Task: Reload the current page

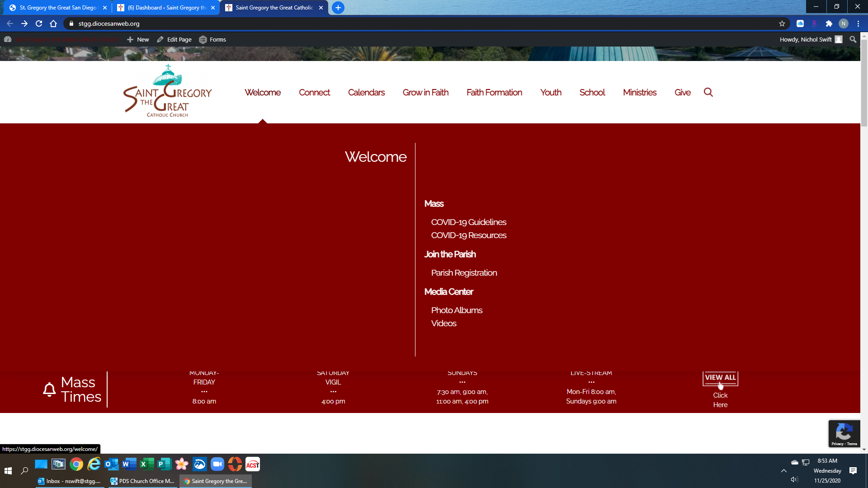Action: [x=39, y=23]
